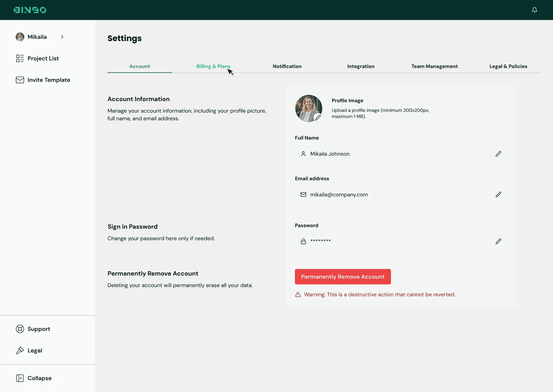Click the Mikaila Johnson name field
Viewport: 553px width, 392px height.
401,154
